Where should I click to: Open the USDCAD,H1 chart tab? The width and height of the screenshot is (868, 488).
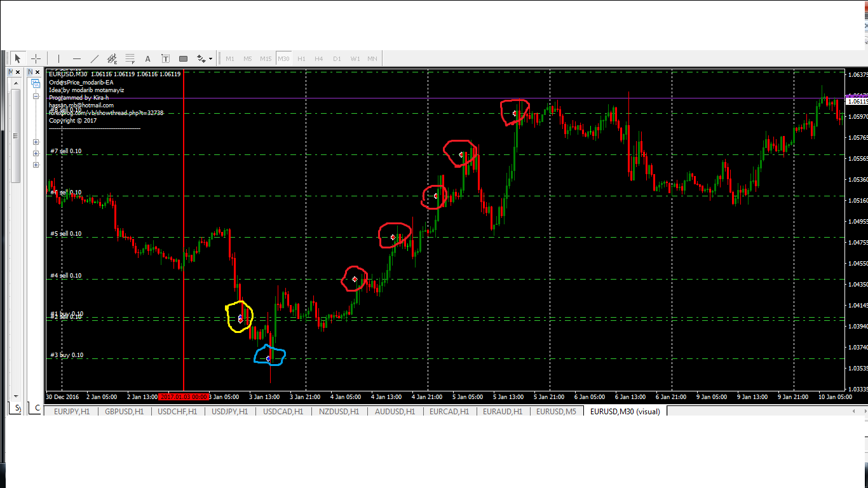pyautogui.click(x=283, y=411)
